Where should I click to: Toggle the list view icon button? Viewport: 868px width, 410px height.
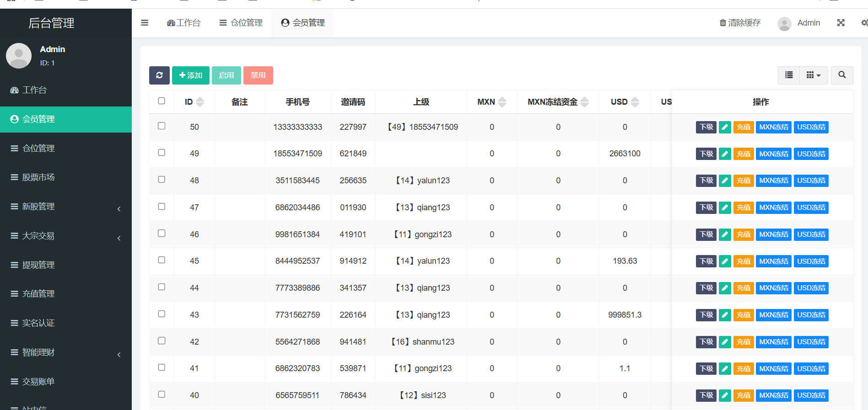point(789,75)
